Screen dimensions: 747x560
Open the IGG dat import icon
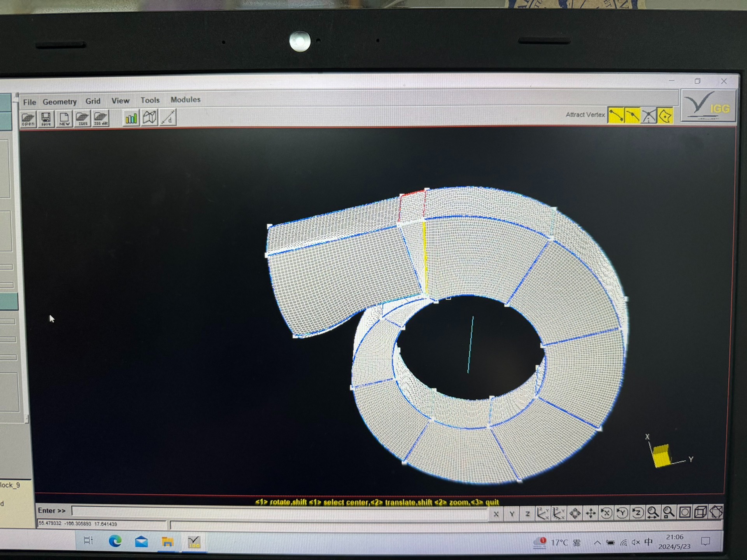point(101,118)
